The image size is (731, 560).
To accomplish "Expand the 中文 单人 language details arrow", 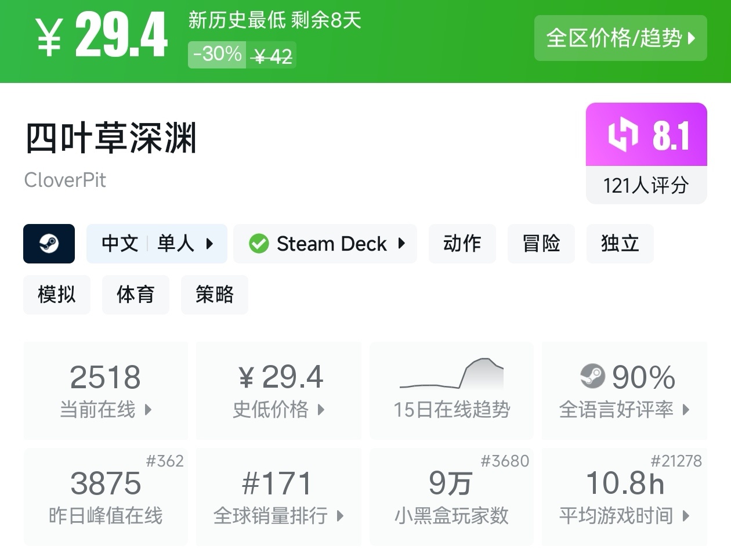I will pyautogui.click(x=210, y=244).
